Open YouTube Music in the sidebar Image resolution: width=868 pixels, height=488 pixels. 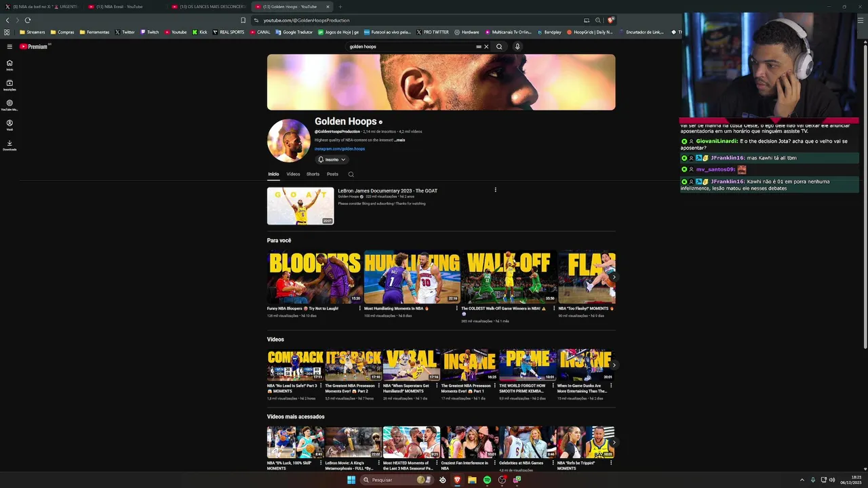pyautogui.click(x=9, y=105)
